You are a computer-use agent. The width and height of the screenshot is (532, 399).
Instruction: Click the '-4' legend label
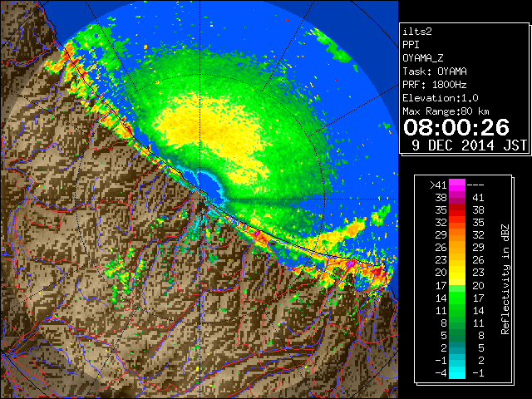(441, 373)
